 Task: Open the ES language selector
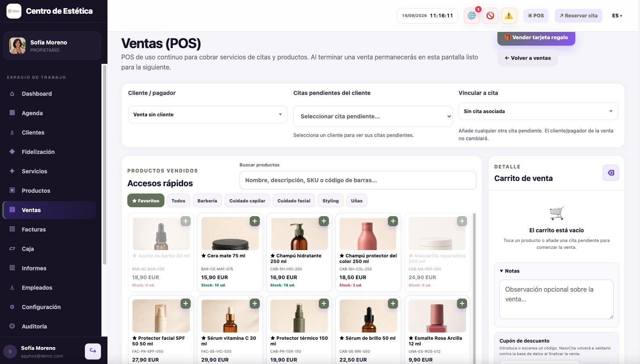tap(617, 16)
